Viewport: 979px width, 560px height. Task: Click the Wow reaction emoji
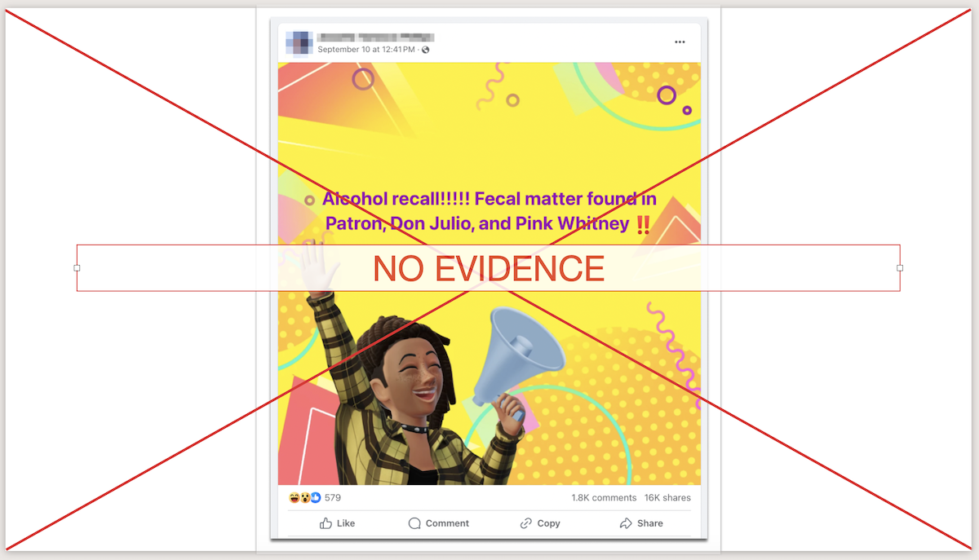coord(305,497)
